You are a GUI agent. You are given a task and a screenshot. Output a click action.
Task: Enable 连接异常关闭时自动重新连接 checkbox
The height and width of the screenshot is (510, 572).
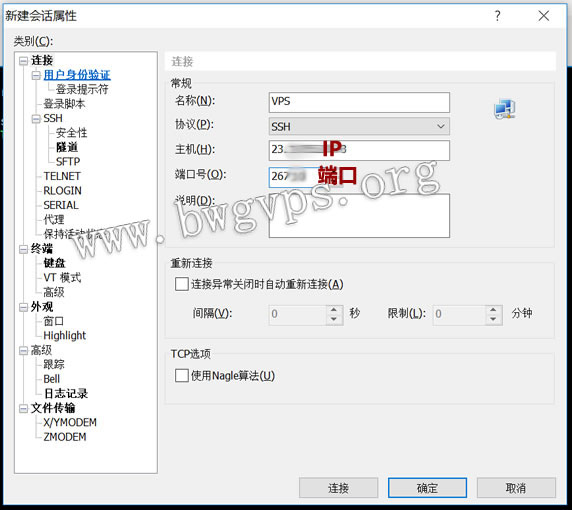coord(182,284)
